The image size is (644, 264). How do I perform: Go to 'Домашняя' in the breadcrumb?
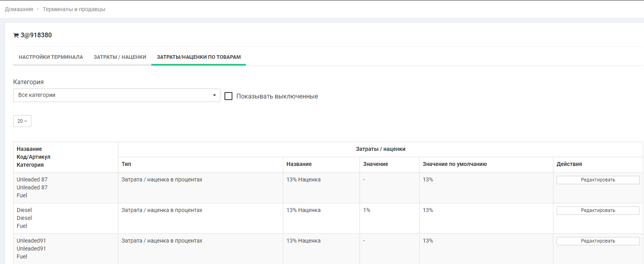click(x=19, y=9)
